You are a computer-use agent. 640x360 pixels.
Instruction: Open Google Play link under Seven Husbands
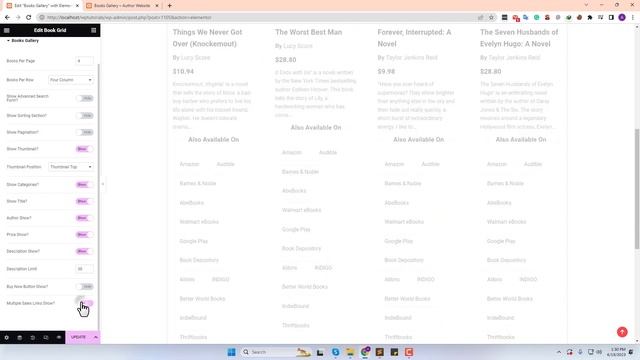point(501,241)
